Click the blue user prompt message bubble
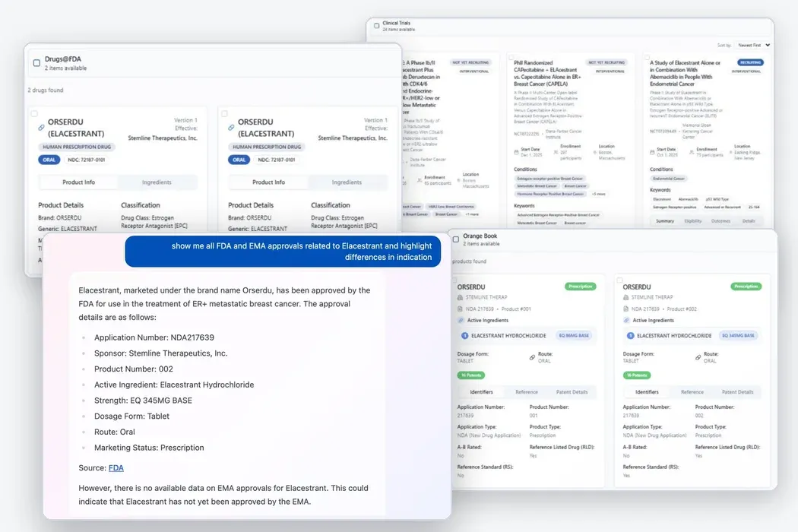 point(283,252)
